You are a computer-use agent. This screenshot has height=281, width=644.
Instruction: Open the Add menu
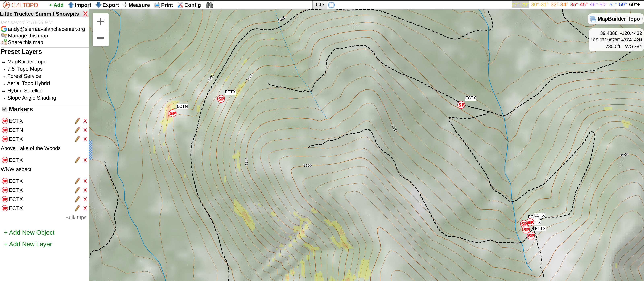[56, 5]
